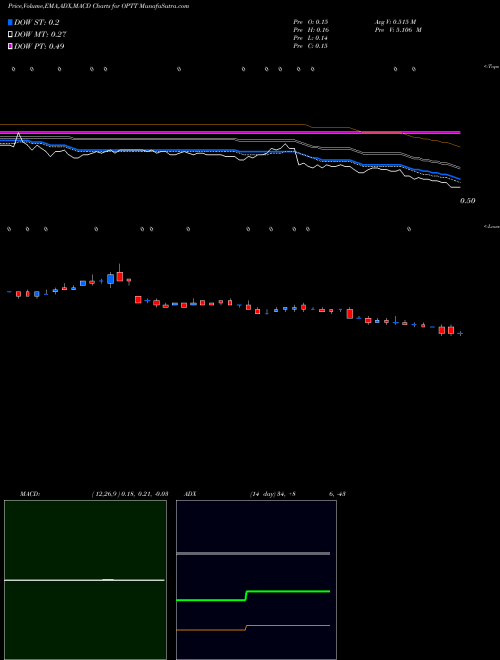
Task: Click the '<Lows' axis label
Action: (x=492, y=226)
